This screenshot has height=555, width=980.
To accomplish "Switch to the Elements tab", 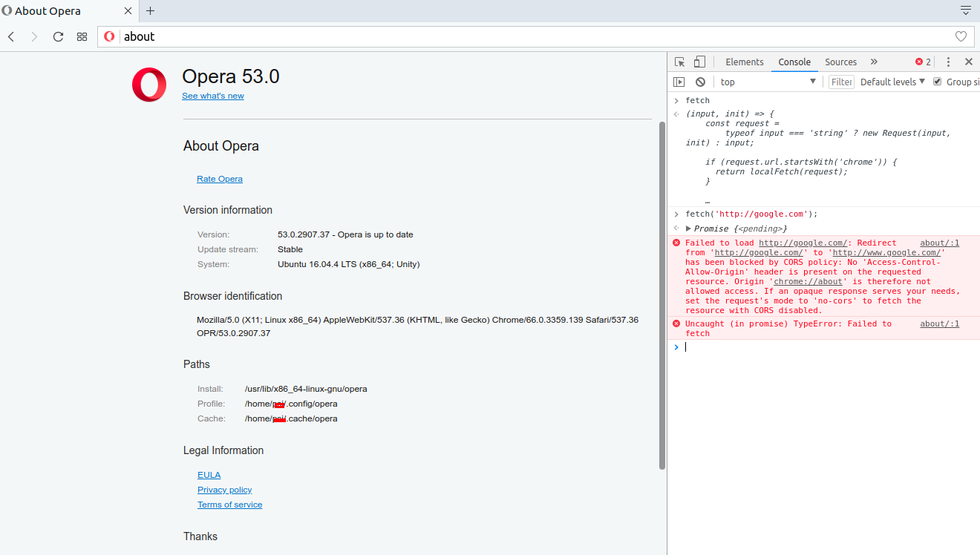I will pos(745,62).
